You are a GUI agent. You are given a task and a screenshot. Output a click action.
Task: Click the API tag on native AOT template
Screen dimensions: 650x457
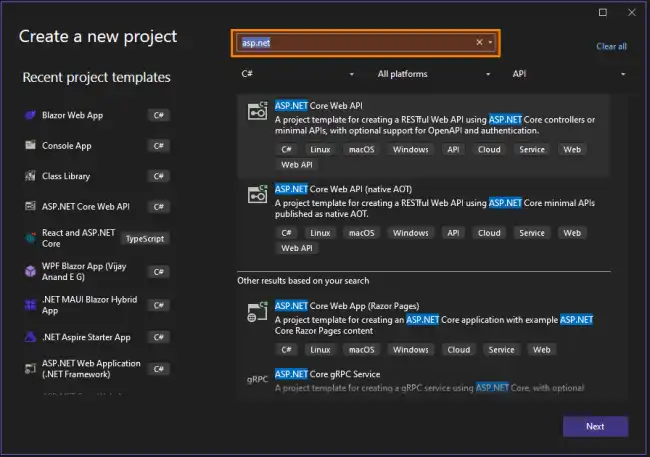(453, 233)
